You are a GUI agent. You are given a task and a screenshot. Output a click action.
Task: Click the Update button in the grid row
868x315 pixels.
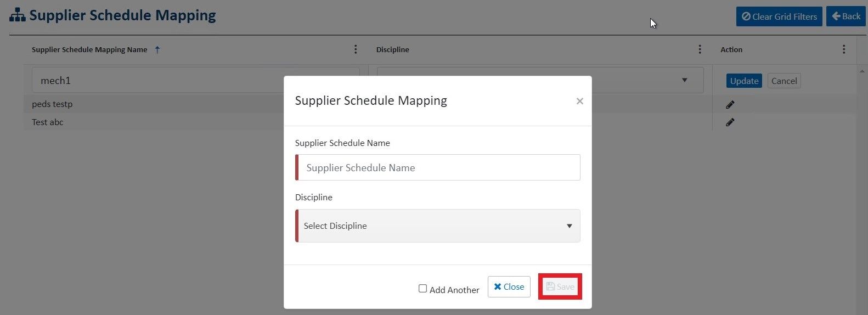(744, 81)
